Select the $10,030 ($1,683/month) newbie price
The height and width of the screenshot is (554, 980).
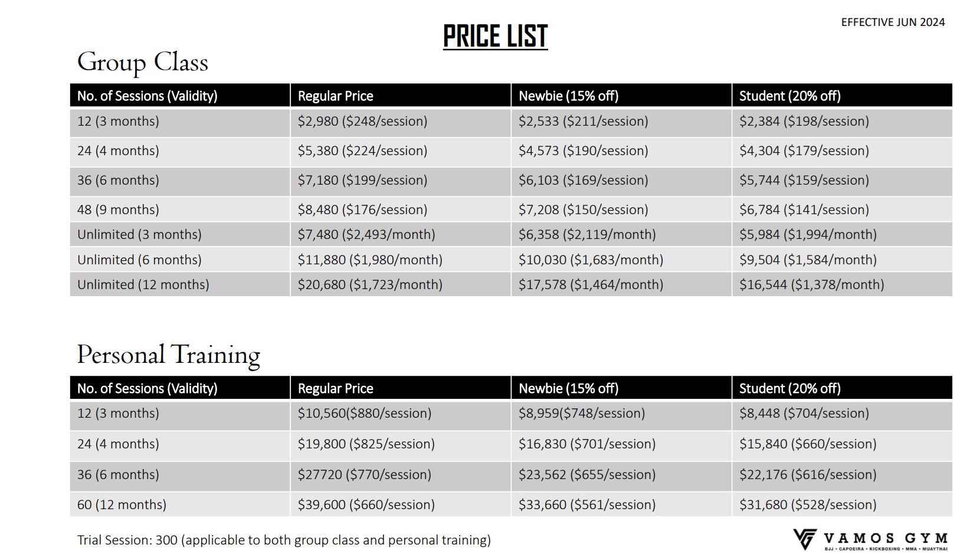(591, 260)
